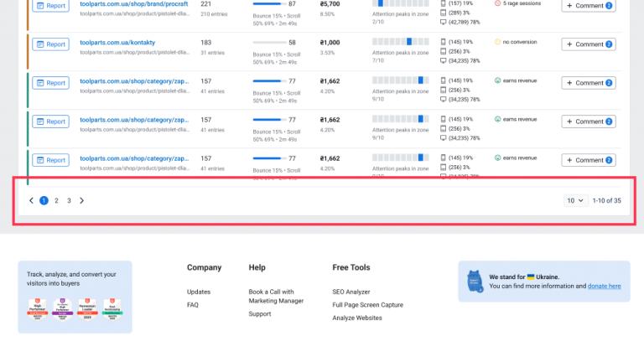The image size is (644, 362).
Task: Click the purple award badge
Action: point(62,309)
